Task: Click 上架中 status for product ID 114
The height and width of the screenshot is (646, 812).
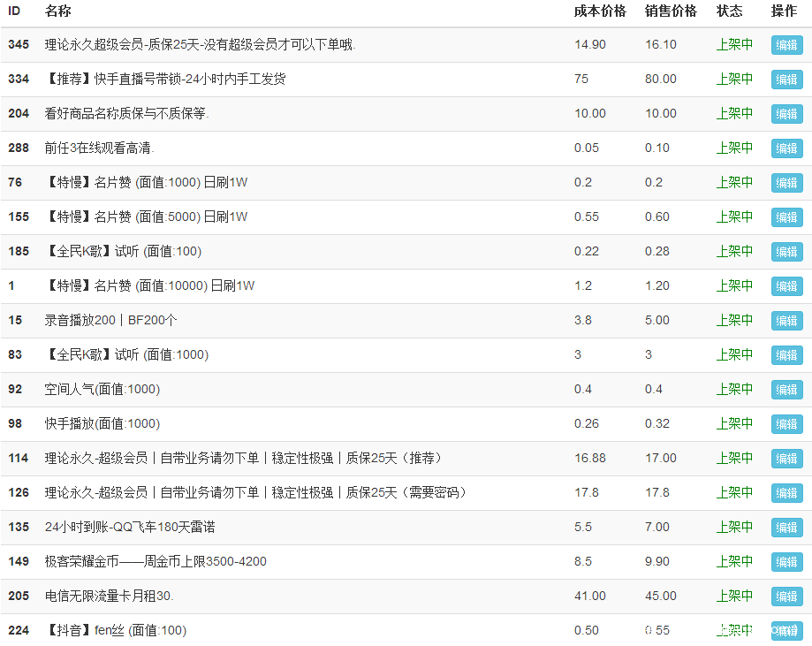Action: 734,458
